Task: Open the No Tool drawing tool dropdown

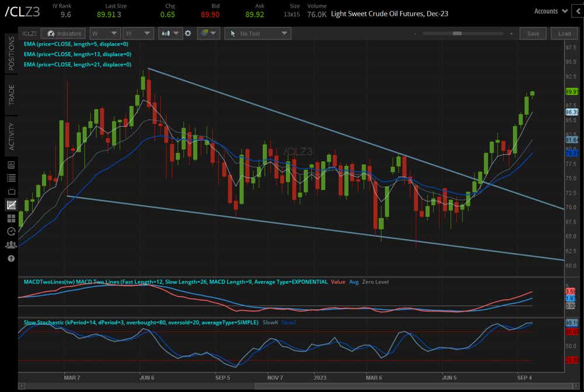Action: click(258, 33)
